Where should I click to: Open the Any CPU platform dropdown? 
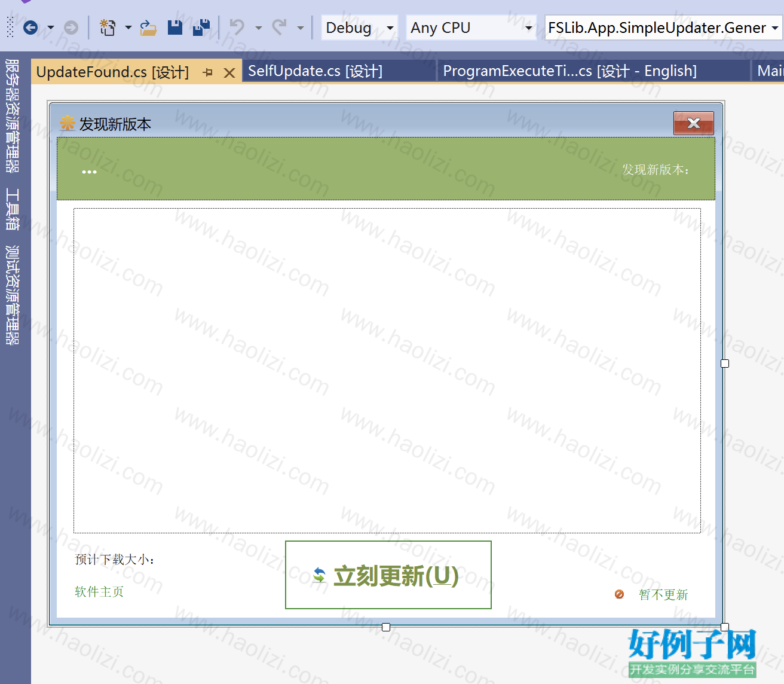click(x=471, y=28)
